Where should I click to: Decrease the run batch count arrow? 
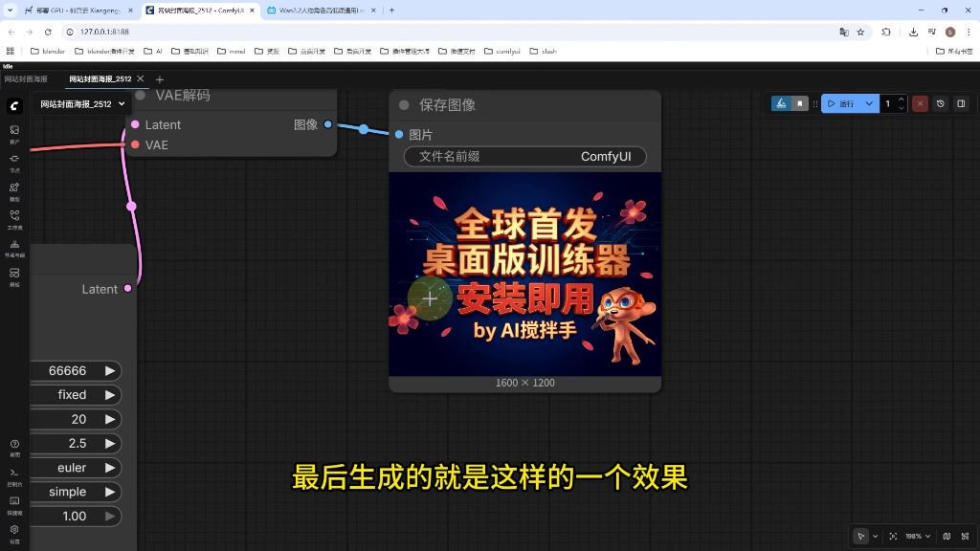pyautogui.click(x=901, y=108)
